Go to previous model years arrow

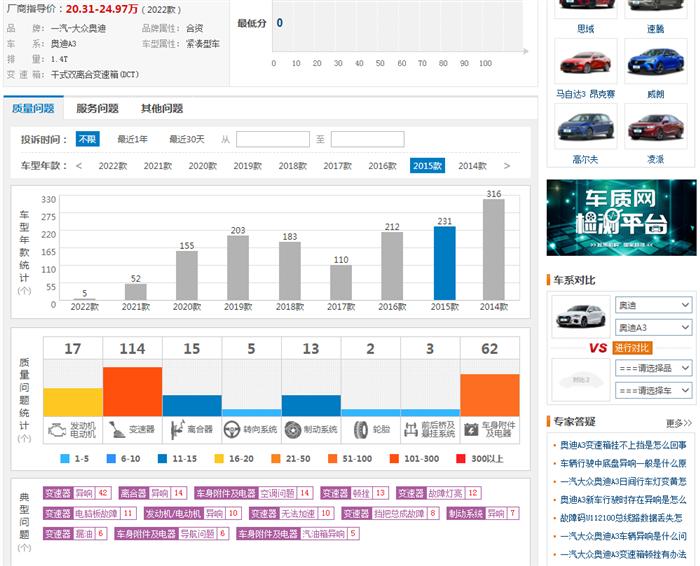pyautogui.click(x=79, y=166)
